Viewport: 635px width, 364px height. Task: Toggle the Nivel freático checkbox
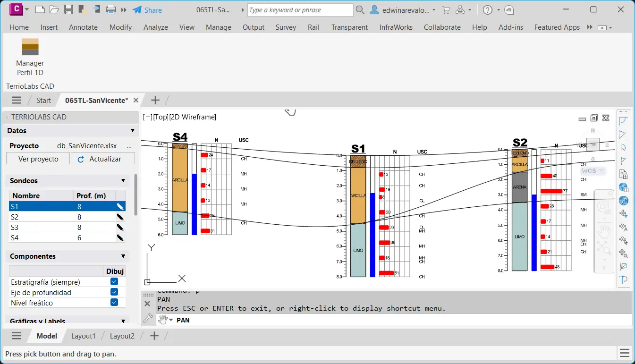click(114, 303)
